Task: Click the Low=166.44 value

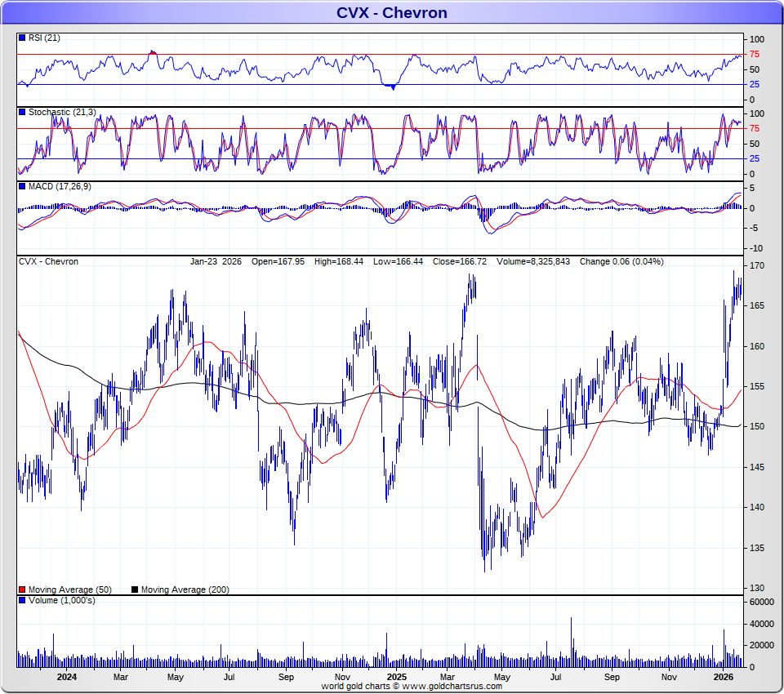Action: pyautogui.click(x=398, y=261)
